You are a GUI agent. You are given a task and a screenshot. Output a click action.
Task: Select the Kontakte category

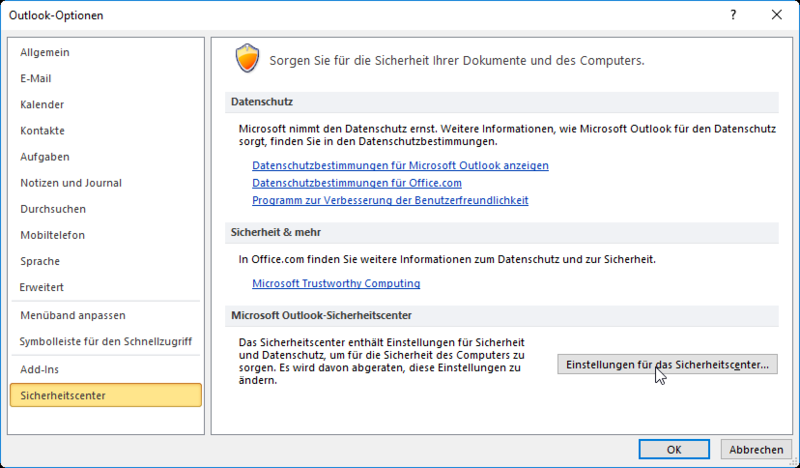point(42,130)
